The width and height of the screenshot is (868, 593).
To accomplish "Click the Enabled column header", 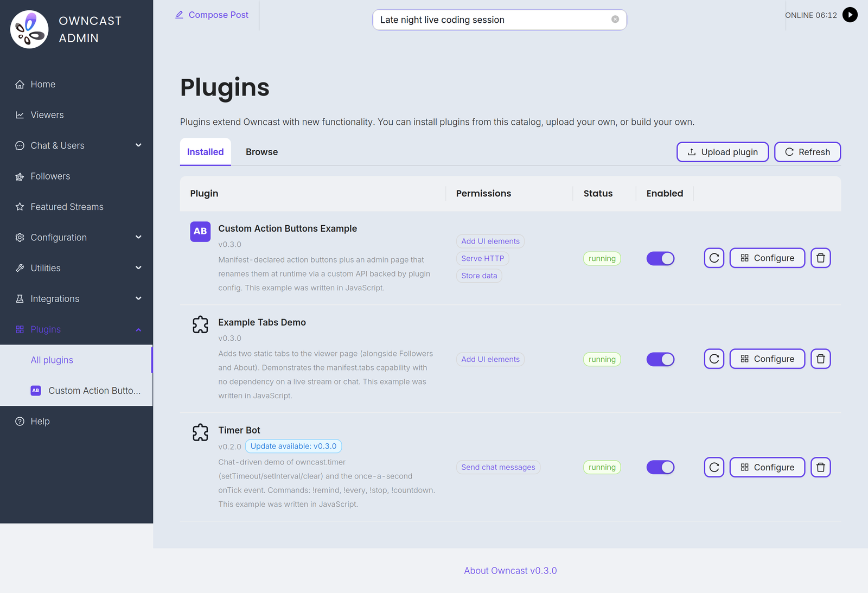I will click(x=665, y=194).
